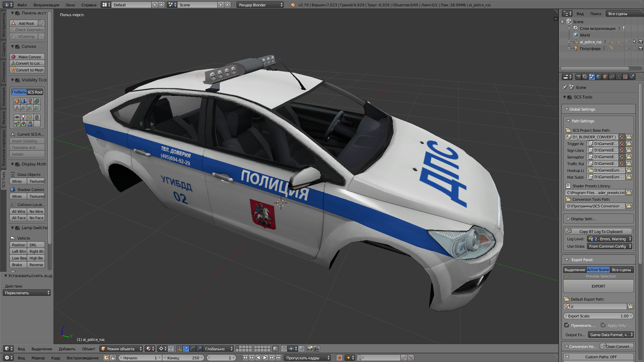Image resolution: width=644 pixels, height=362 pixels.
Task: Click the glass objects visibility icon
Action: [x=30, y=101]
